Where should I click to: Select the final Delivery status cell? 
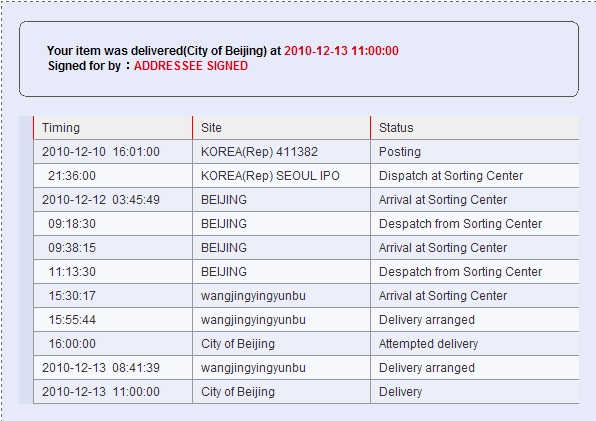click(475, 392)
